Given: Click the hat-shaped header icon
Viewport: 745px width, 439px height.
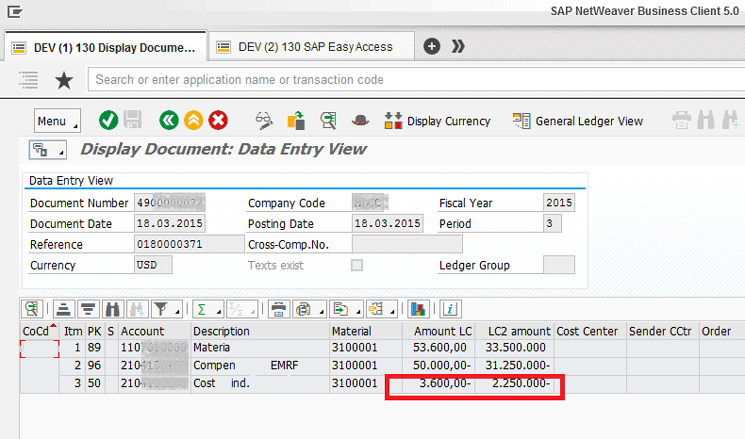Looking at the screenshot, I should click(x=361, y=120).
